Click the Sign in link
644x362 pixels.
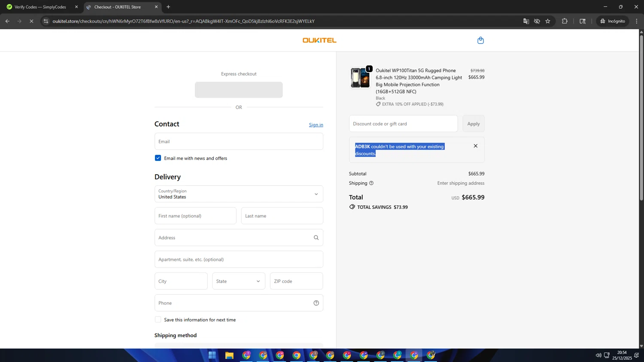pos(316,125)
